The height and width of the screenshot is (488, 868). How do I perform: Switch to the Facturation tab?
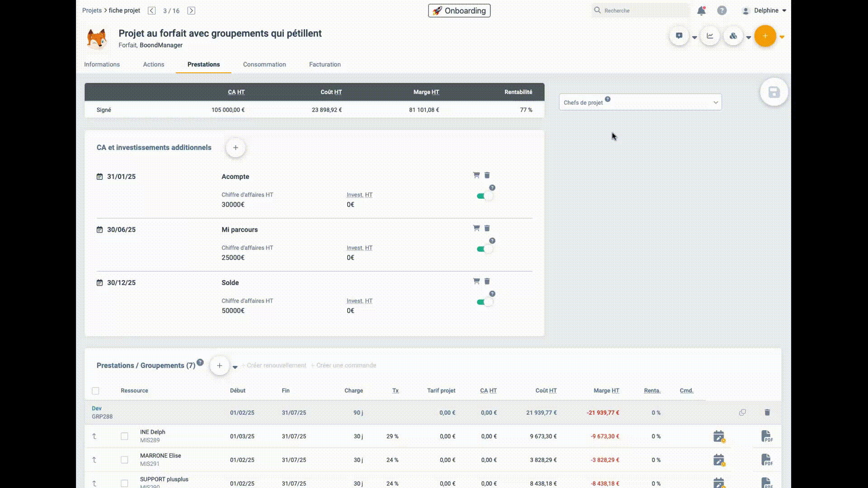point(325,65)
